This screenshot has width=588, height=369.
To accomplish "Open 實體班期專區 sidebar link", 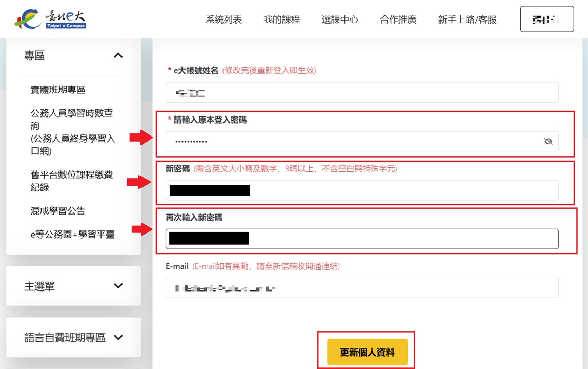I will tap(58, 90).
